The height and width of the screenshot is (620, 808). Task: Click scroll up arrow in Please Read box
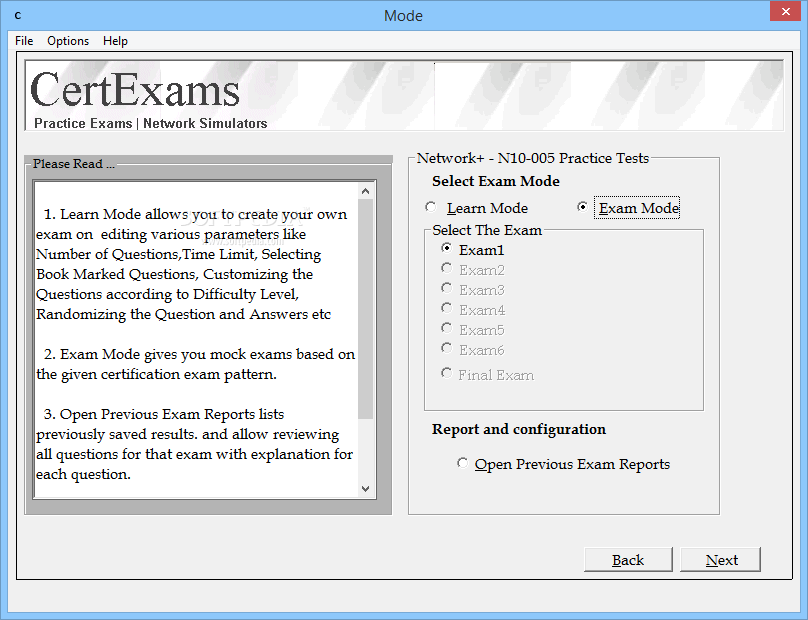coord(365,191)
